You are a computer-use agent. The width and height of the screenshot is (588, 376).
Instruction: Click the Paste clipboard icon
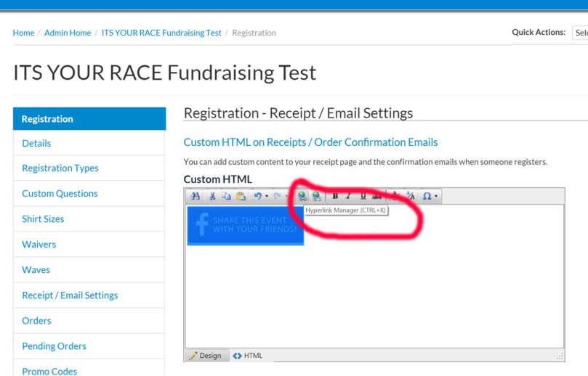click(241, 196)
